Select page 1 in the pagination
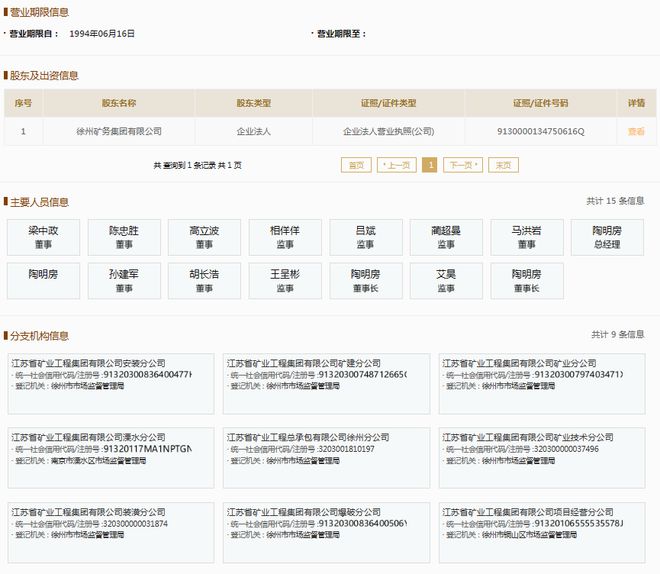This screenshot has height=574, width=660. [430, 165]
